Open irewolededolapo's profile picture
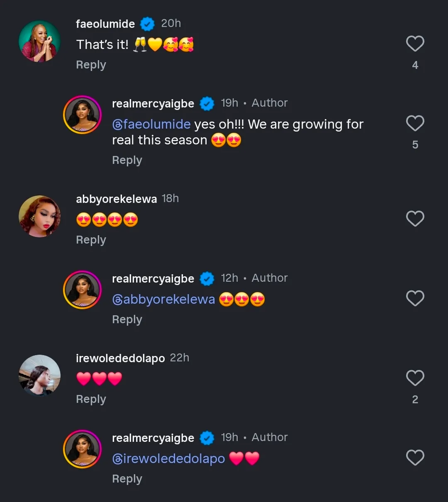This screenshot has height=502, width=448. 40,376
